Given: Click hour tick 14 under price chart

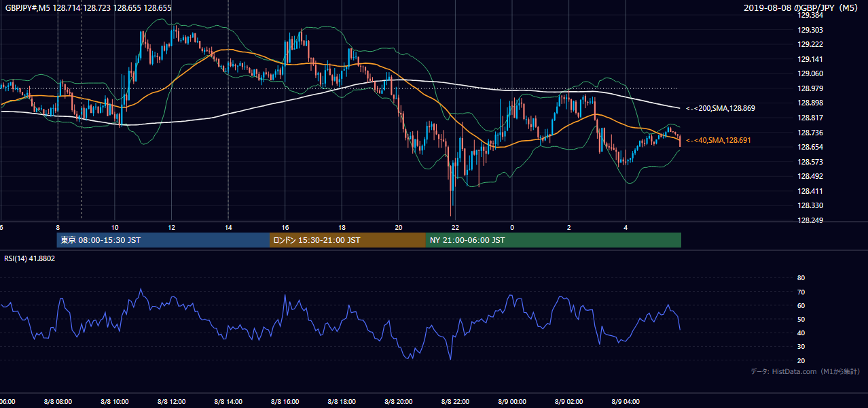Looking at the screenshot, I should click(x=228, y=228).
